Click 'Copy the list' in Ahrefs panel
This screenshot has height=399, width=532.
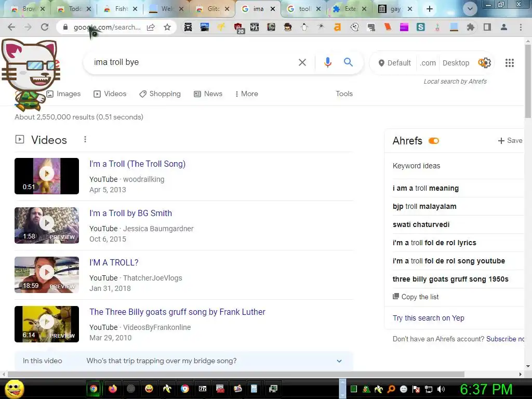tap(416, 297)
